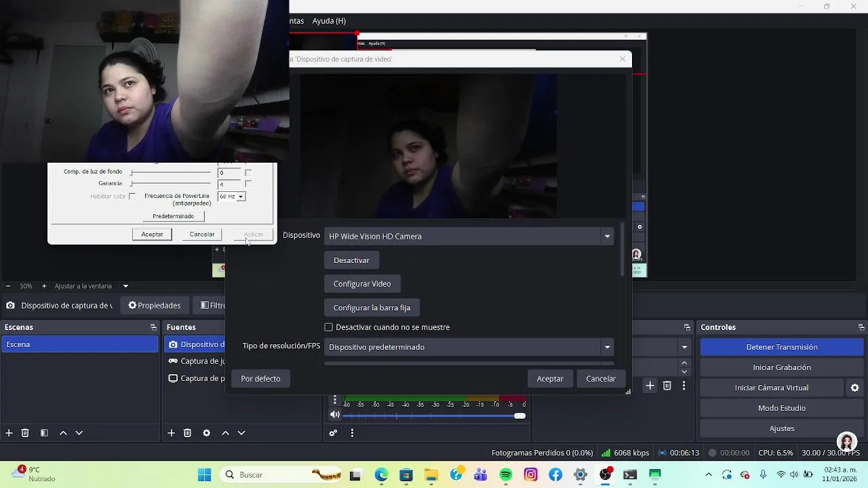Screen dimensions: 868x488
Task: Adjust Comp. de luz de fondo slider
Action: click(171, 173)
